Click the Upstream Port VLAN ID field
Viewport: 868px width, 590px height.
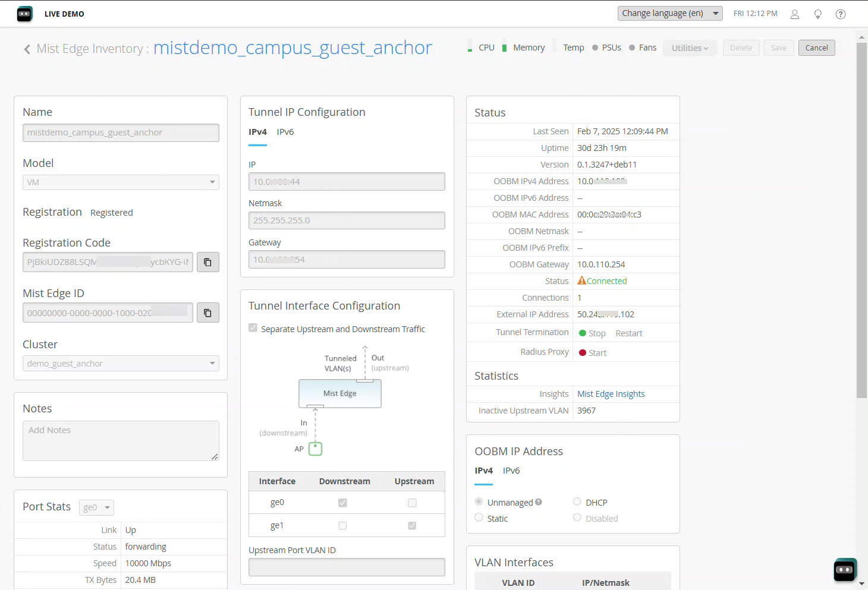click(x=347, y=567)
